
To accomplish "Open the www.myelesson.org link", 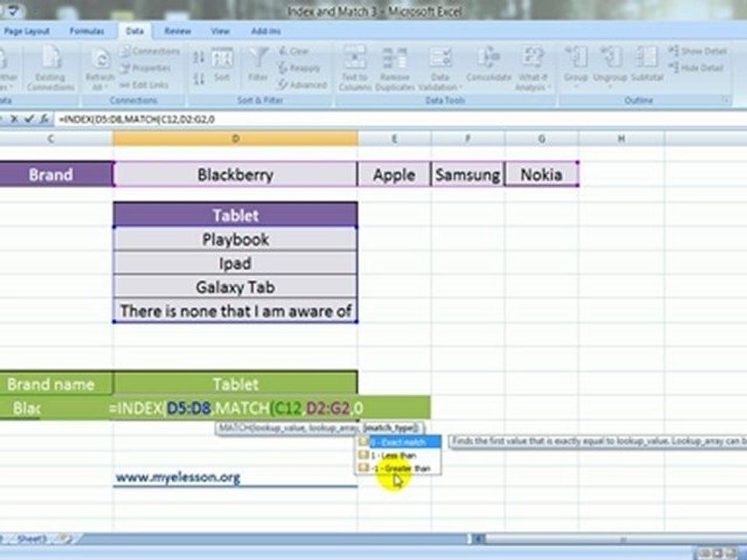I will pos(177,477).
